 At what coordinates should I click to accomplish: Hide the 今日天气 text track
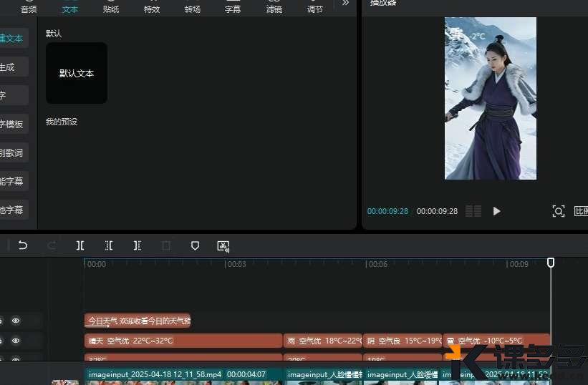[x=16, y=321]
